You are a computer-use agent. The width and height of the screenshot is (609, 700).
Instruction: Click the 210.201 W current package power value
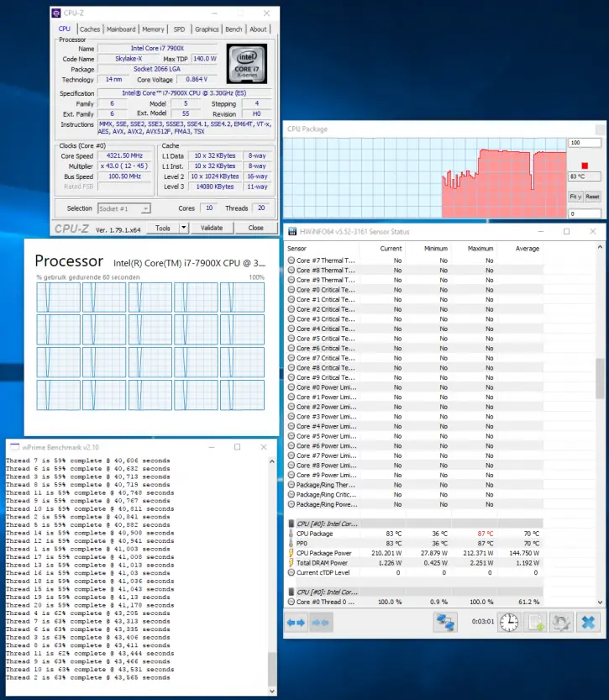(x=386, y=553)
